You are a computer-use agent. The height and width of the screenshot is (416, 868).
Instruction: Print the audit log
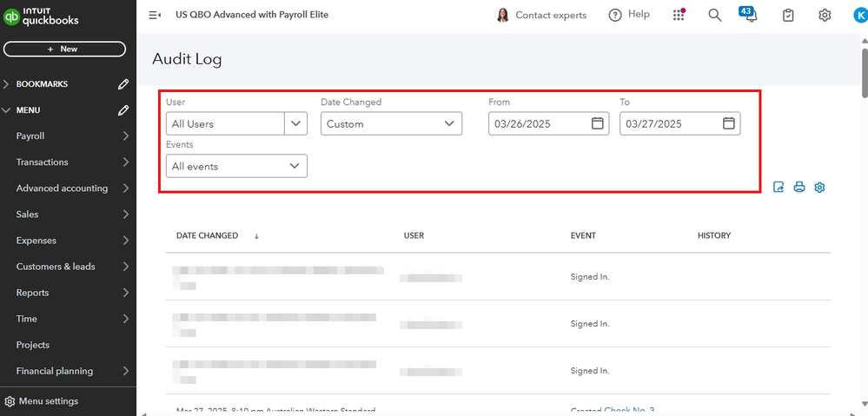tap(799, 188)
